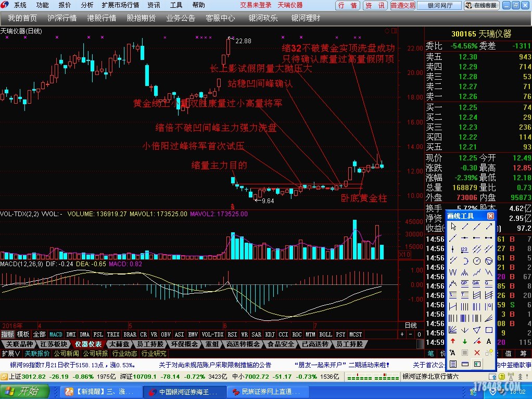The height and width of the screenshot is (399, 532).
Task: Open 银河理财 tab
Action: click(x=306, y=18)
